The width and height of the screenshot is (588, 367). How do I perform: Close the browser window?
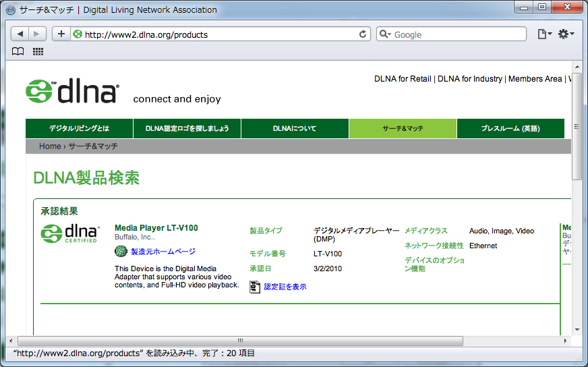coord(567,7)
